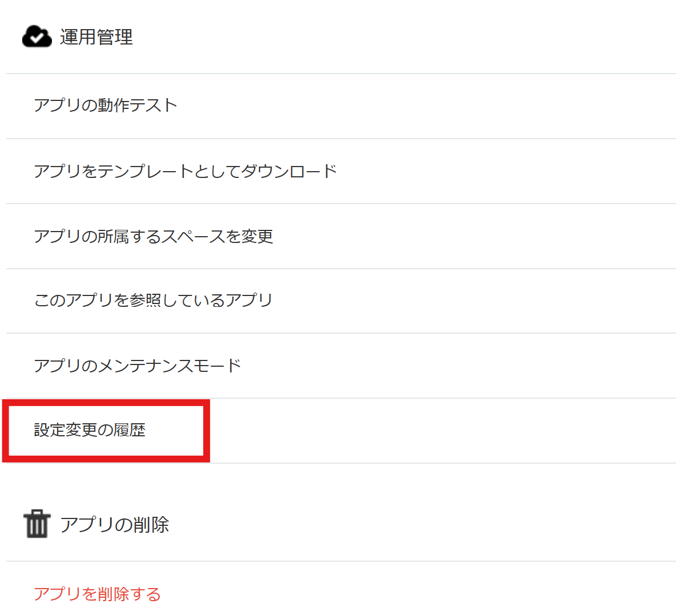The width and height of the screenshot is (678, 616).
Task: Open アプリの所属するスペースを変更
Action: [x=154, y=236]
